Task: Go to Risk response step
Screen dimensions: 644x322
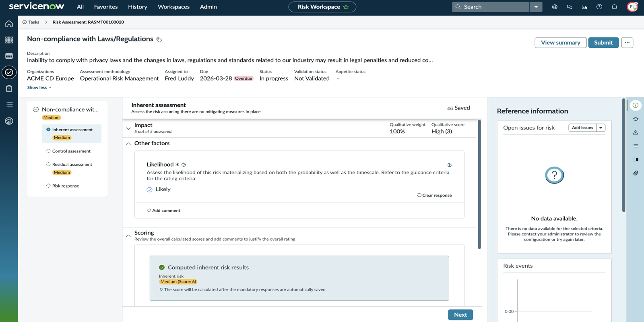Action: point(66,186)
